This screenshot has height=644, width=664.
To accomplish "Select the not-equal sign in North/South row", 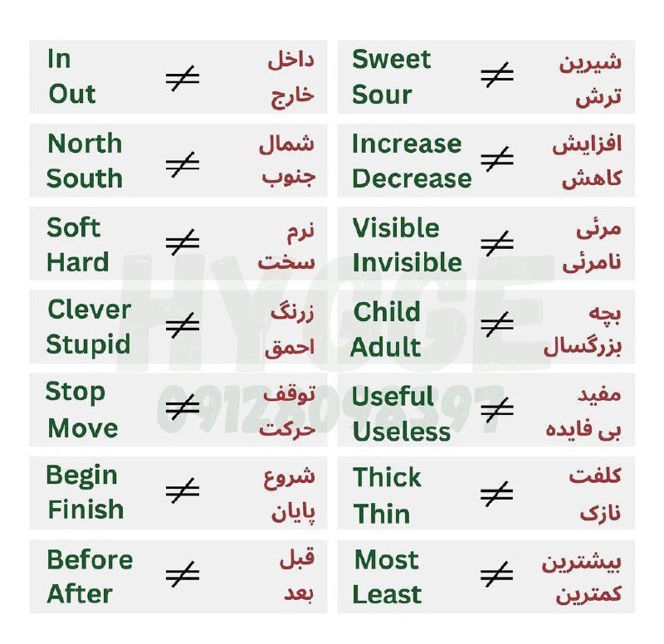I will tap(183, 164).
